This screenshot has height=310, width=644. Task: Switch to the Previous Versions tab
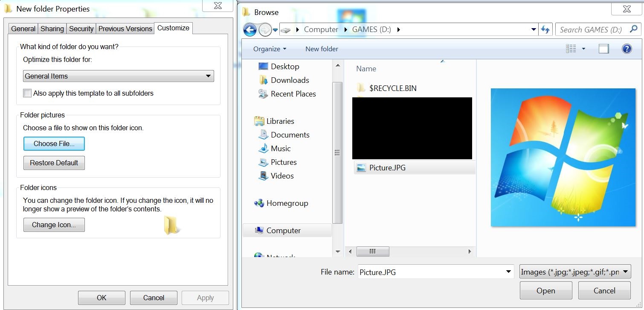125,29
